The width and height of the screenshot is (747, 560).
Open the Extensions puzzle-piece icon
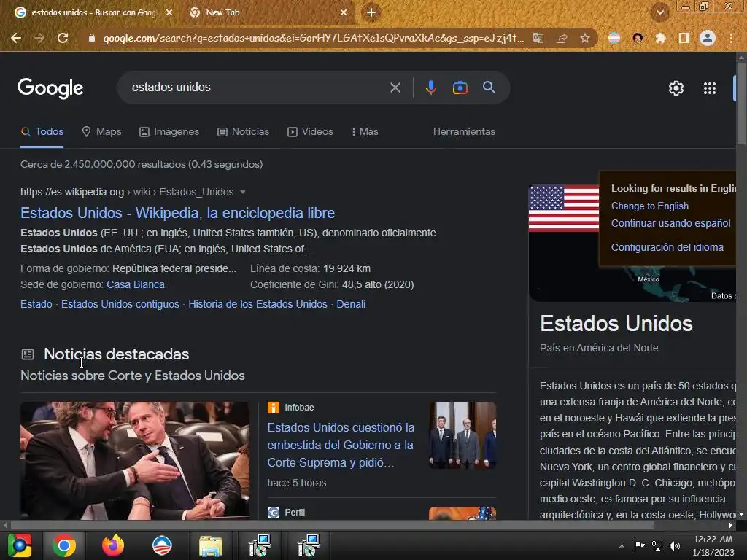coord(660,38)
